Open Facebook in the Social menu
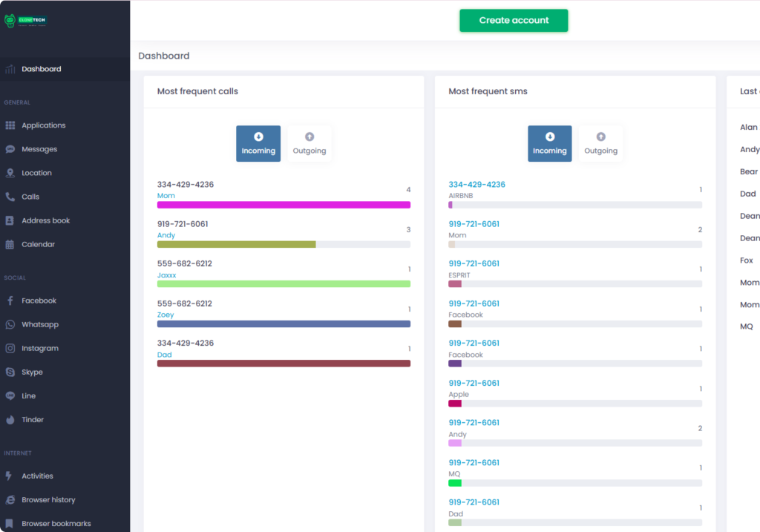This screenshot has height=532, width=760. coord(39,301)
